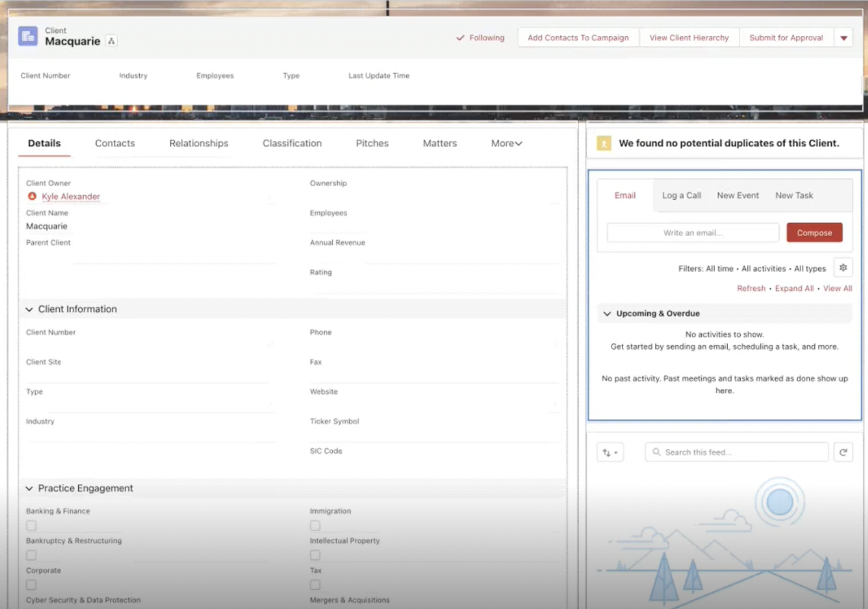This screenshot has height=609, width=868.
Task: Collapse the Practice Engagement section
Action: (x=29, y=488)
